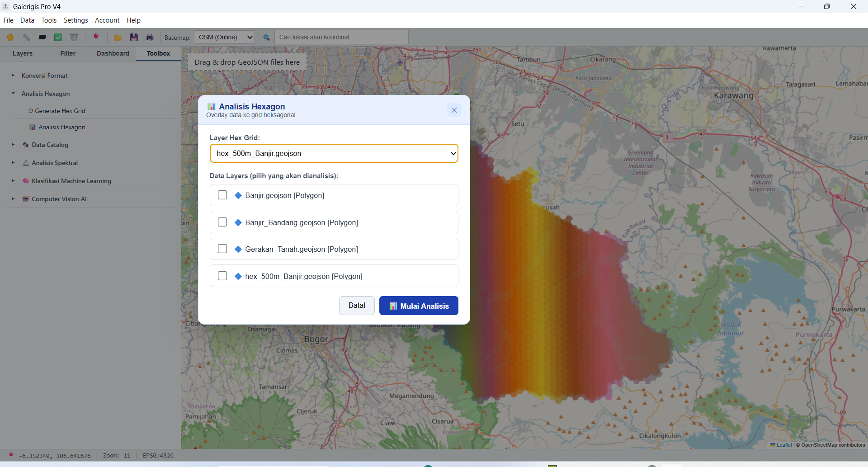Click the blue diamond icon of Gerakan_Tanah.geojson
Image resolution: width=868 pixels, height=467 pixels.
[238, 249]
